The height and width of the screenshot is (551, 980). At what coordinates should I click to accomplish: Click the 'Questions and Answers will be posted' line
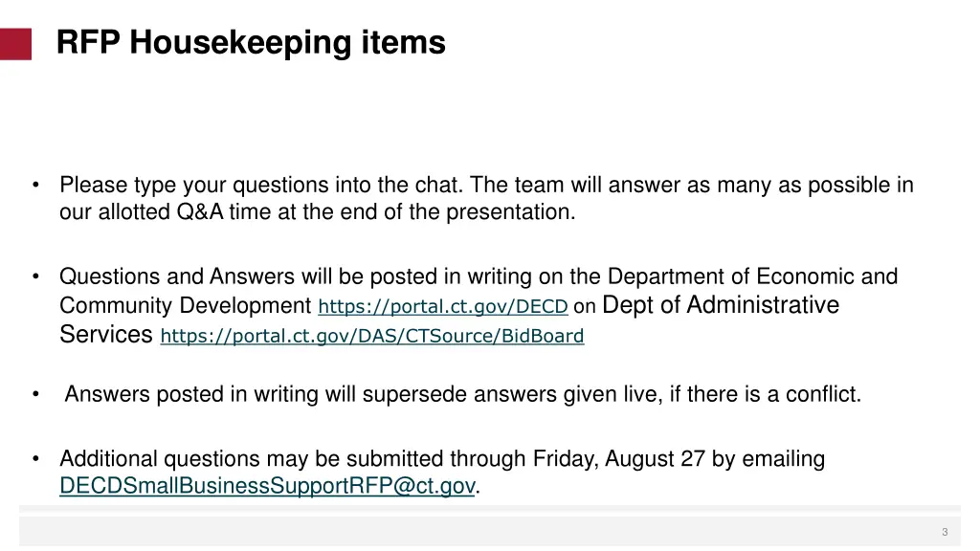[479, 277]
